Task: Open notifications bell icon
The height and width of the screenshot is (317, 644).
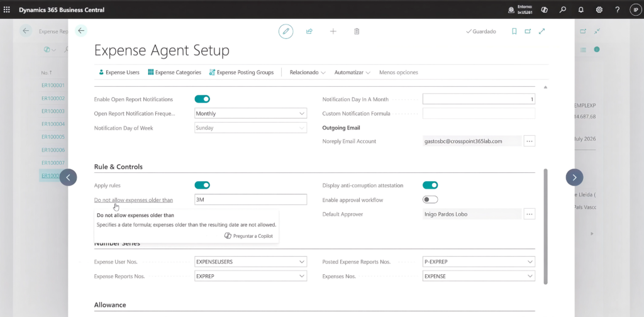Action: click(x=580, y=9)
